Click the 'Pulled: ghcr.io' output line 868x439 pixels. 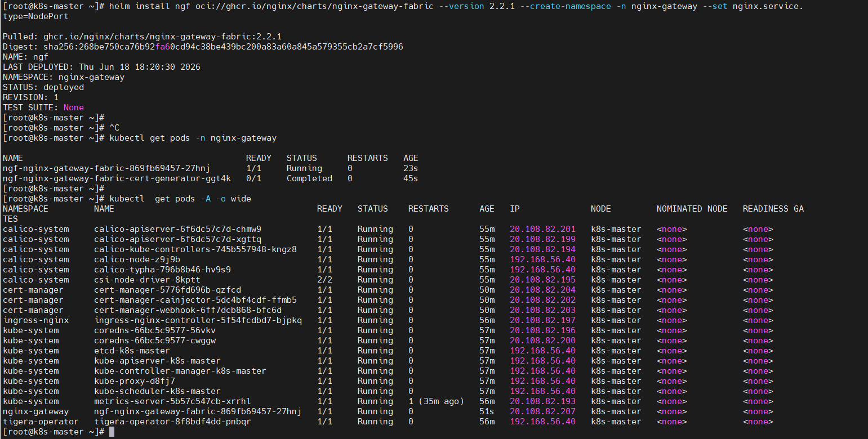coord(142,37)
